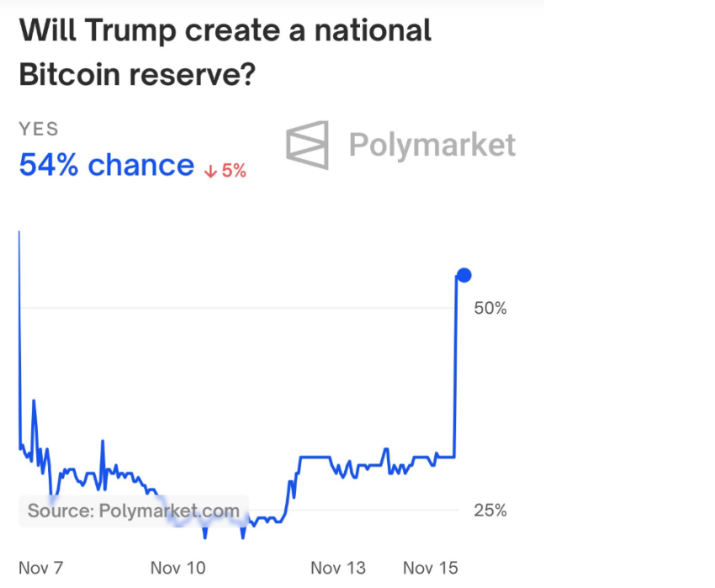Click the Polymarket logo icon
Screen dimensions: 715x588
click(307, 145)
